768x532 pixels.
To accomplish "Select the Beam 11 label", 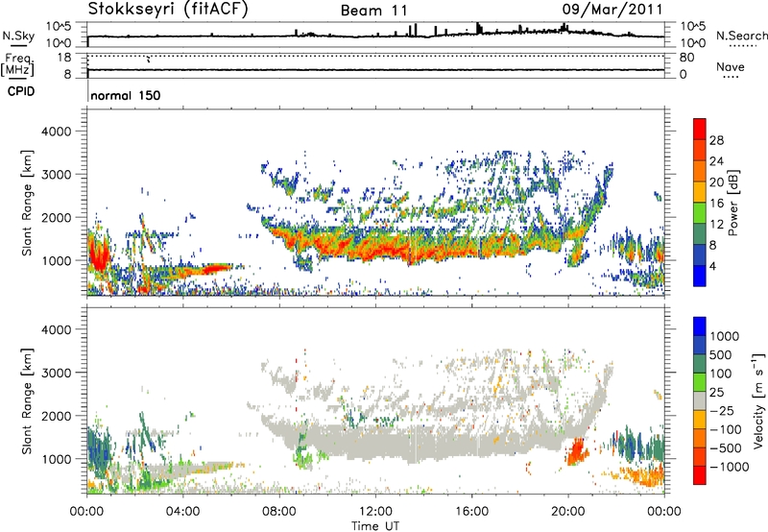I will 373,11.
